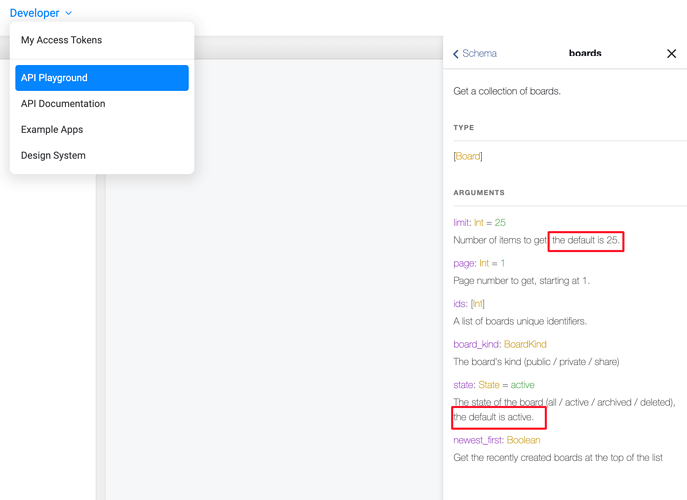This screenshot has width=687, height=500.
Task: Click the Int type of limit argument
Action: pyautogui.click(x=479, y=223)
